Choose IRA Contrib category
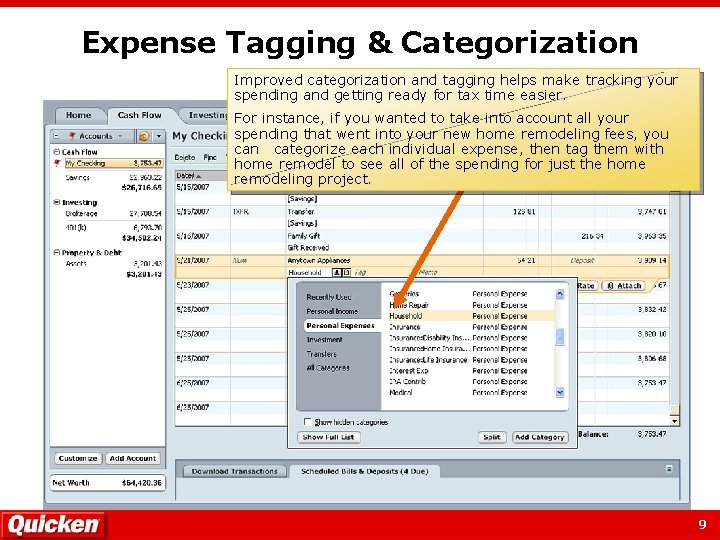 (471, 382)
